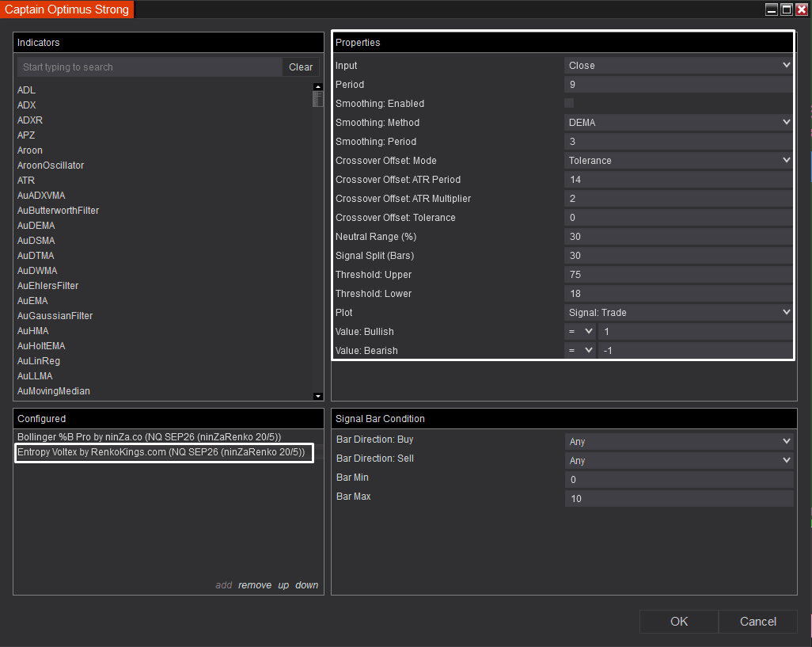
Task: Select AuLinReg in the indicators list
Action: tap(39, 360)
